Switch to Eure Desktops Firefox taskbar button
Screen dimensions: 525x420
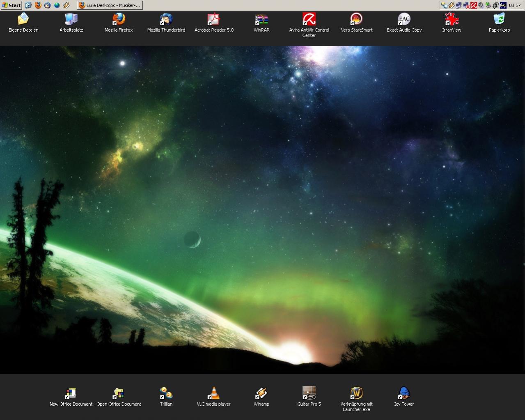click(x=110, y=5)
